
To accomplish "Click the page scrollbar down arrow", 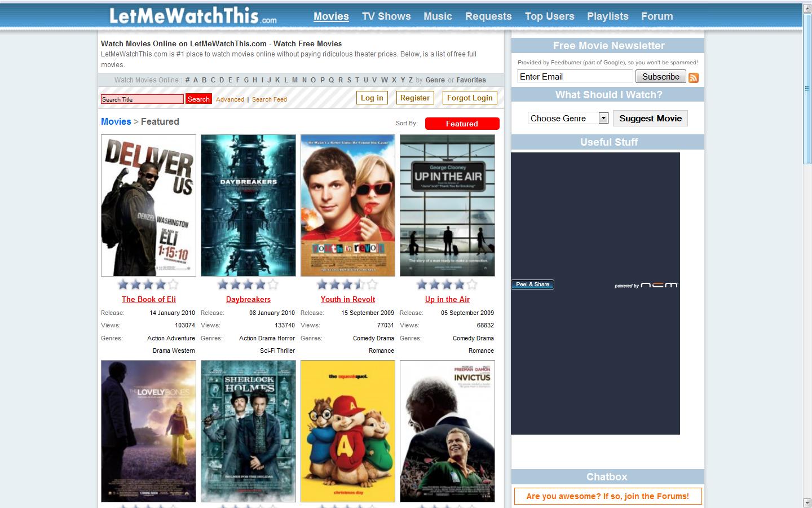I will coord(807,503).
